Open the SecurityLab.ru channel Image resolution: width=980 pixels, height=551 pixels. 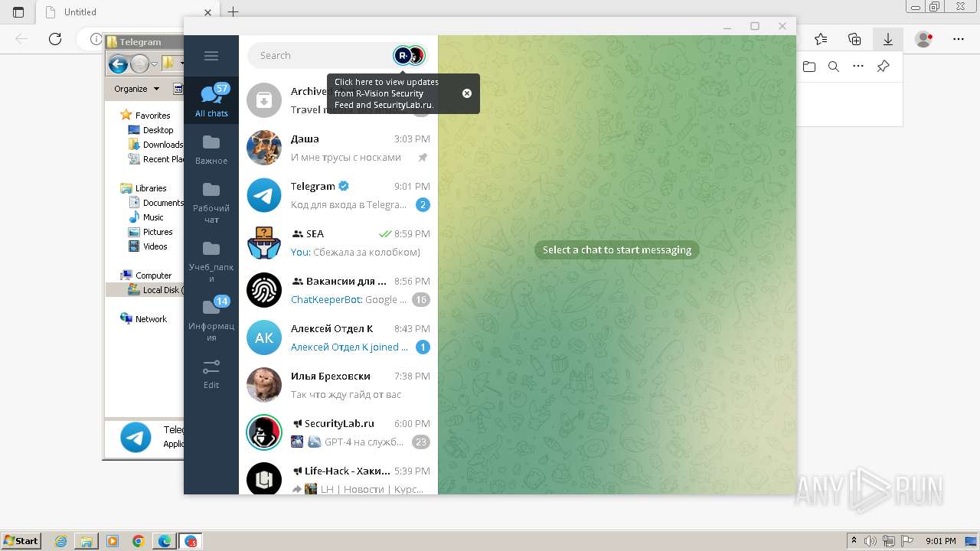coord(338,432)
